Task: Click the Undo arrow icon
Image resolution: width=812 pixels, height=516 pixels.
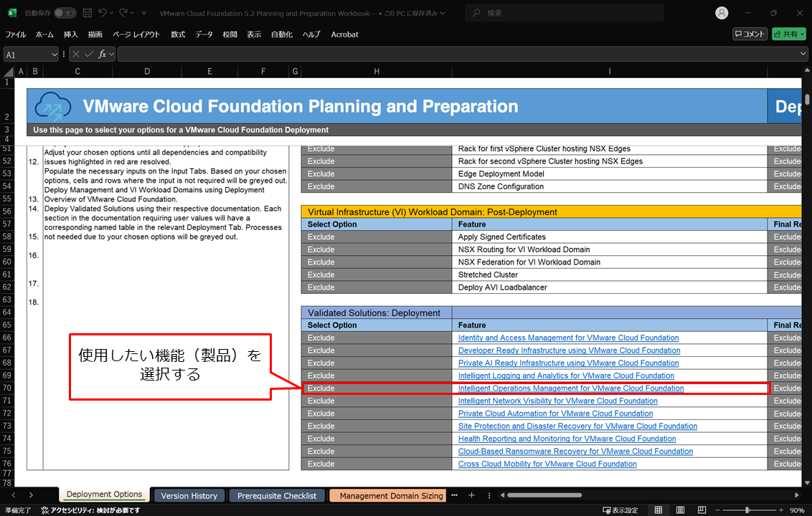Action: tap(103, 13)
